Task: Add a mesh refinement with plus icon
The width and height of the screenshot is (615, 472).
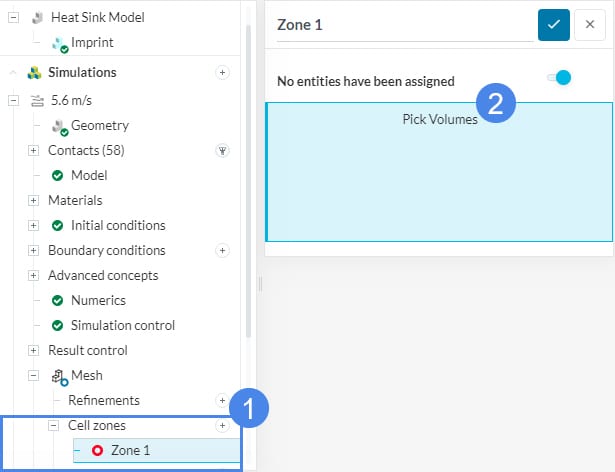Action: pos(223,400)
